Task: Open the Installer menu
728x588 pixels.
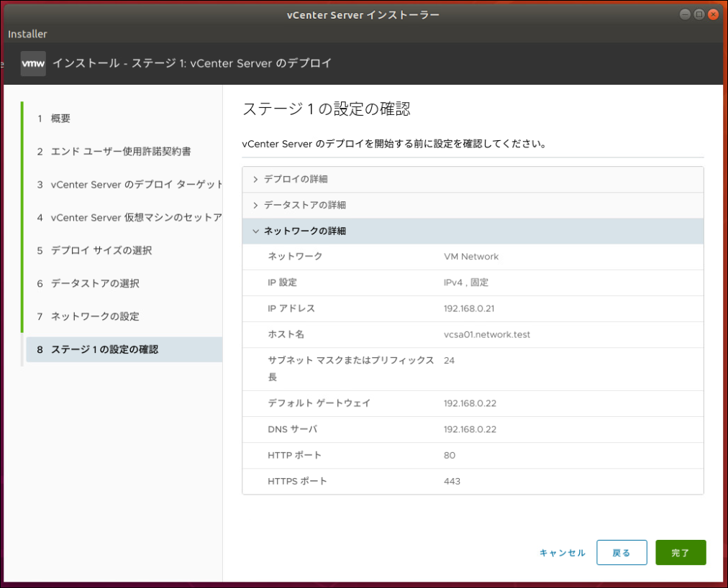Action: (x=27, y=34)
